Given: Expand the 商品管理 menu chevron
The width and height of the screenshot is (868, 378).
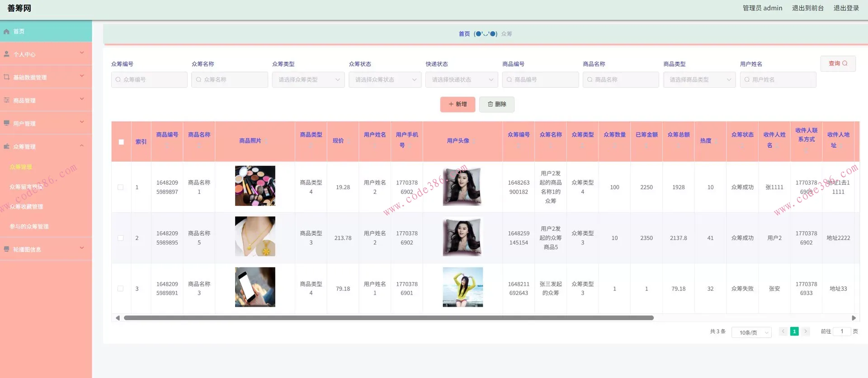Looking at the screenshot, I should 82,99.
